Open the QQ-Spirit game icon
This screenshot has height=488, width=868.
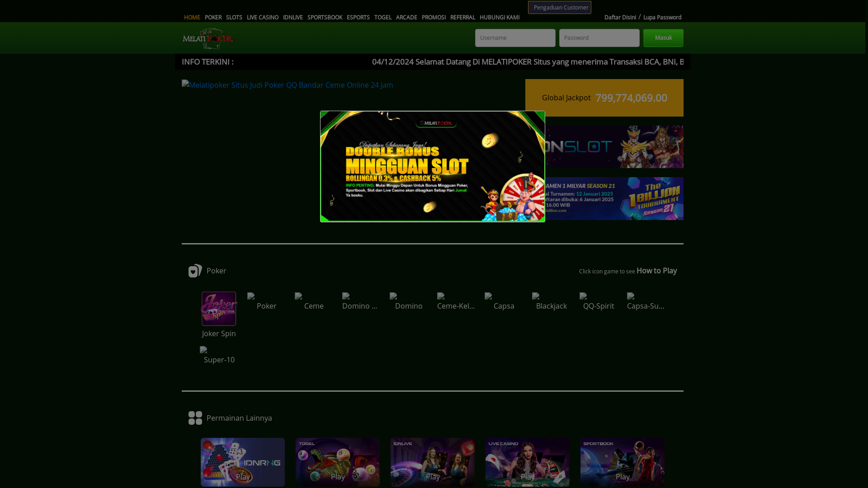coord(599,302)
